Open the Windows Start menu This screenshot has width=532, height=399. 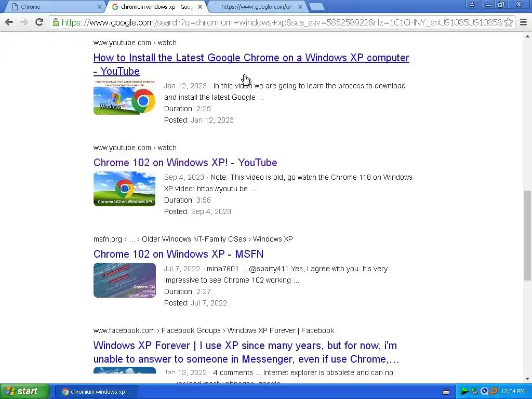[25, 392]
